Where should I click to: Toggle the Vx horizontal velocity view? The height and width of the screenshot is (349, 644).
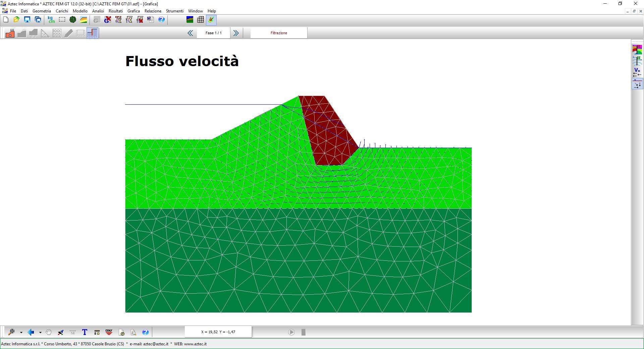coord(637,72)
